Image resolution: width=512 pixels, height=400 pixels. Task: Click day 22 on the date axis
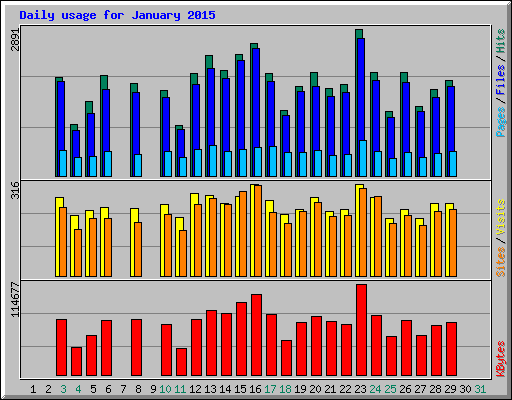(345, 389)
